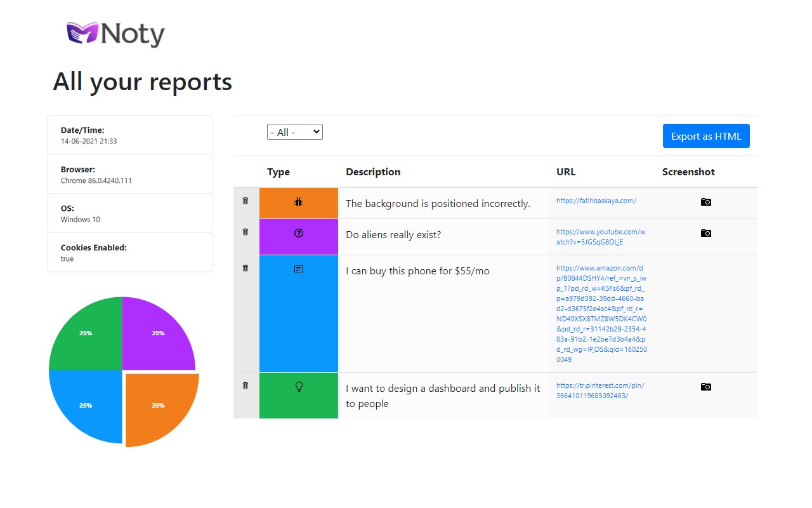812x508 pixels.
Task: Click trash icon for aliens question row
Action: point(246,232)
